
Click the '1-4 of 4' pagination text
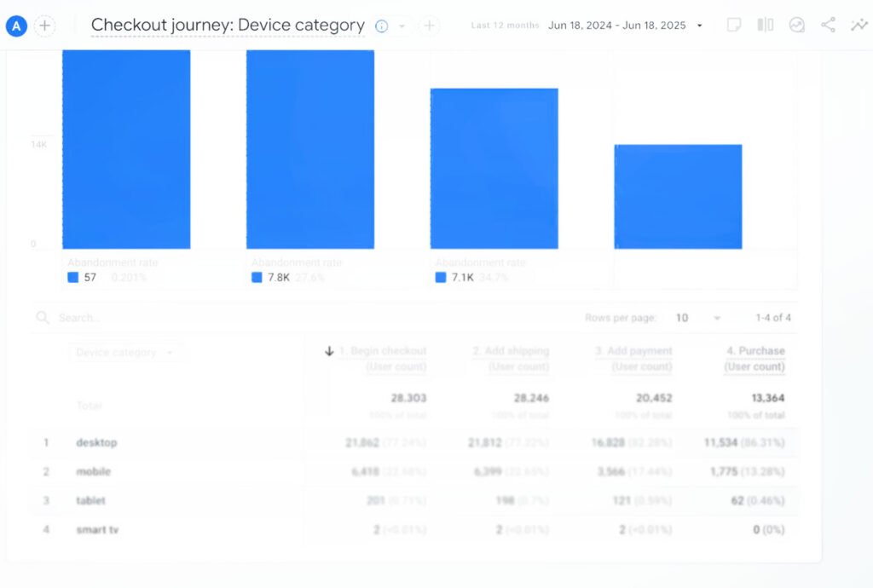(772, 318)
